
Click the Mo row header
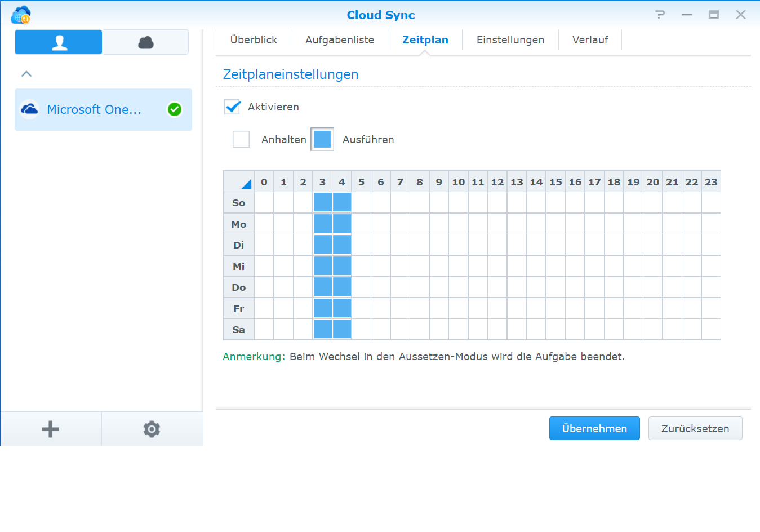click(x=239, y=224)
